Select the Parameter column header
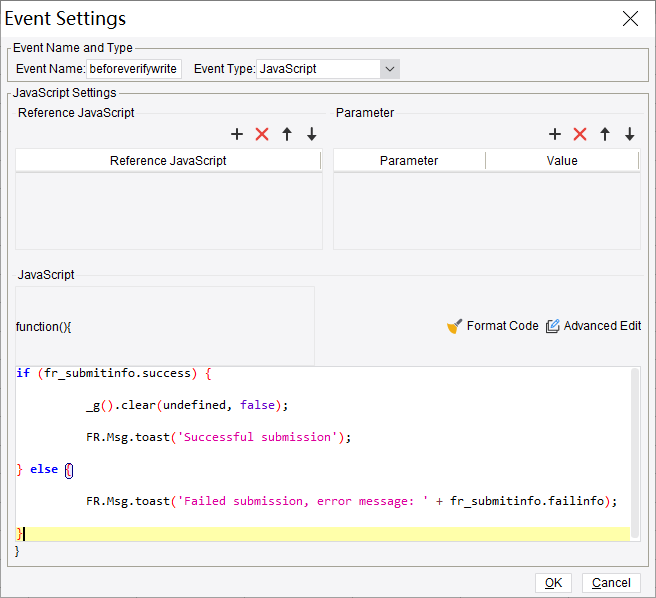This screenshot has height=598, width=656. (x=409, y=161)
